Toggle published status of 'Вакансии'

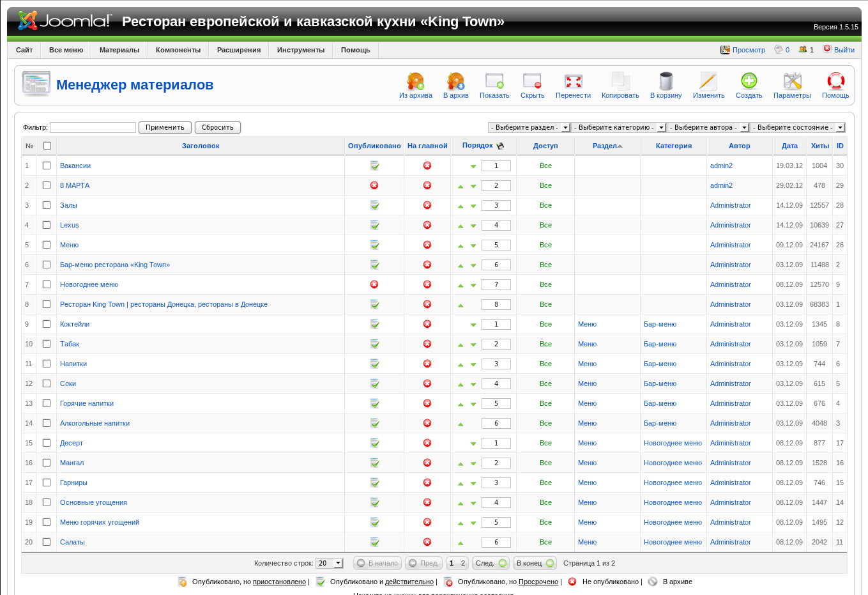(x=374, y=166)
